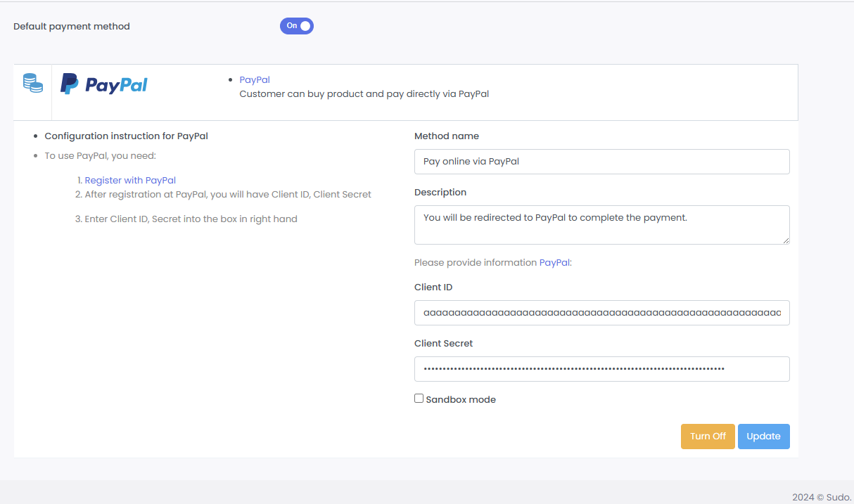Click the '2024 © Sudo.' footer text
Viewport: 854px width, 504px height.
[x=822, y=498]
